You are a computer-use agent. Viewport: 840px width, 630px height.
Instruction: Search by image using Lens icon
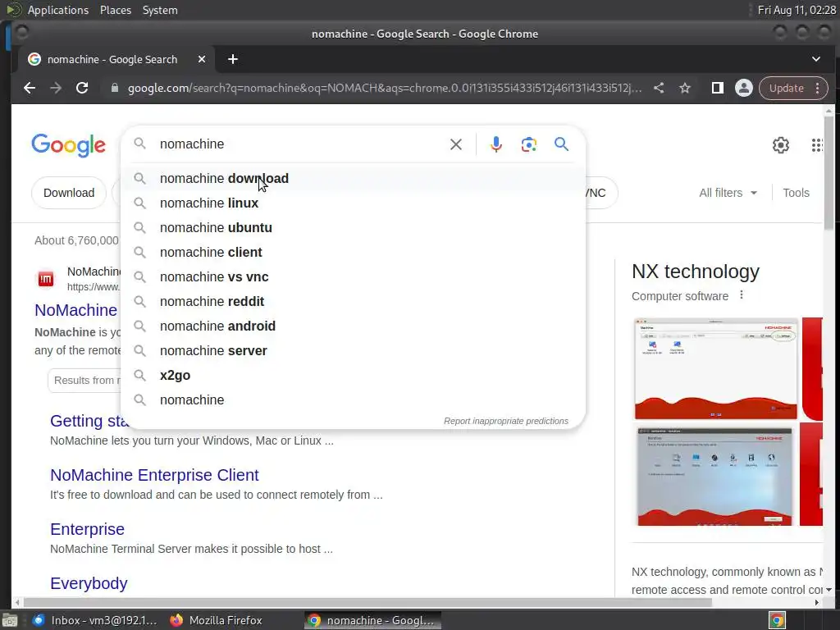pyautogui.click(x=529, y=144)
